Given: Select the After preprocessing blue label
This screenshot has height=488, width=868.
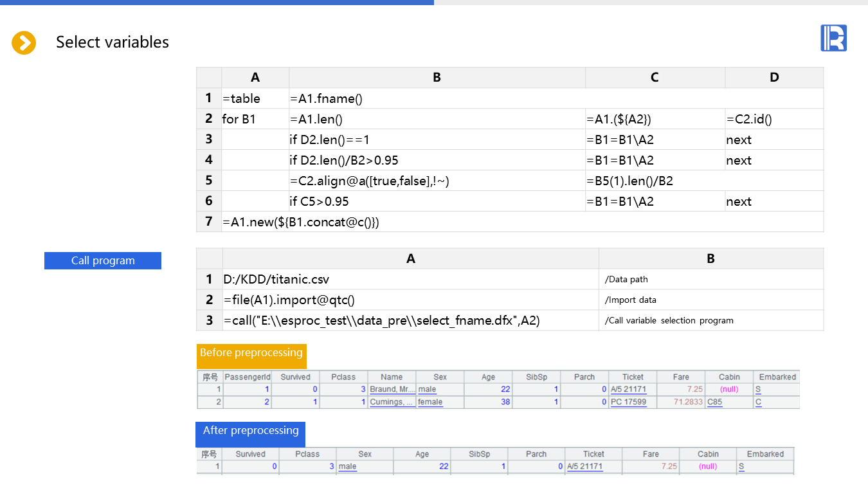Looking at the screenshot, I should pos(251,431).
